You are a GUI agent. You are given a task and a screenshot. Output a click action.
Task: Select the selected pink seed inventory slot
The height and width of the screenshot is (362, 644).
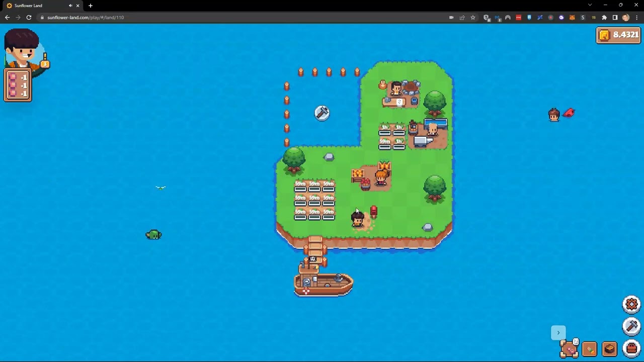(570, 348)
